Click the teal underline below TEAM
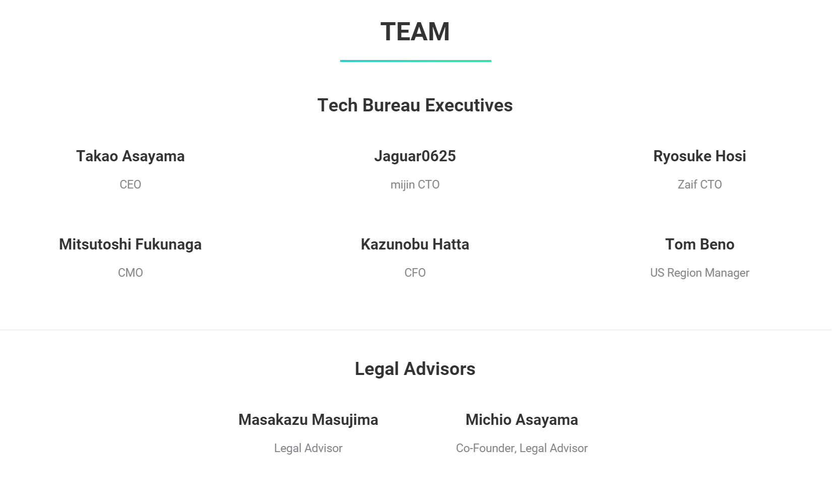 coord(415,61)
